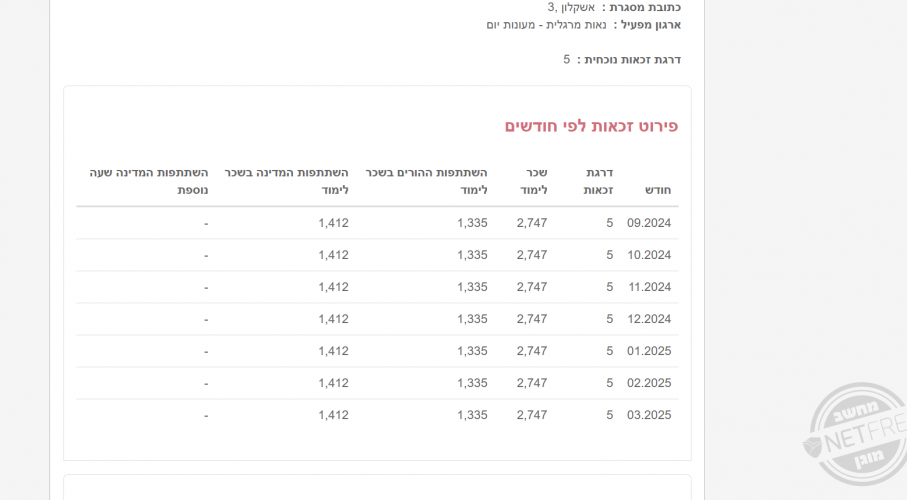Image resolution: width=907 pixels, height=500 pixels.
Task: Select the 11.2024 month cell
Action: click(649, 287)
